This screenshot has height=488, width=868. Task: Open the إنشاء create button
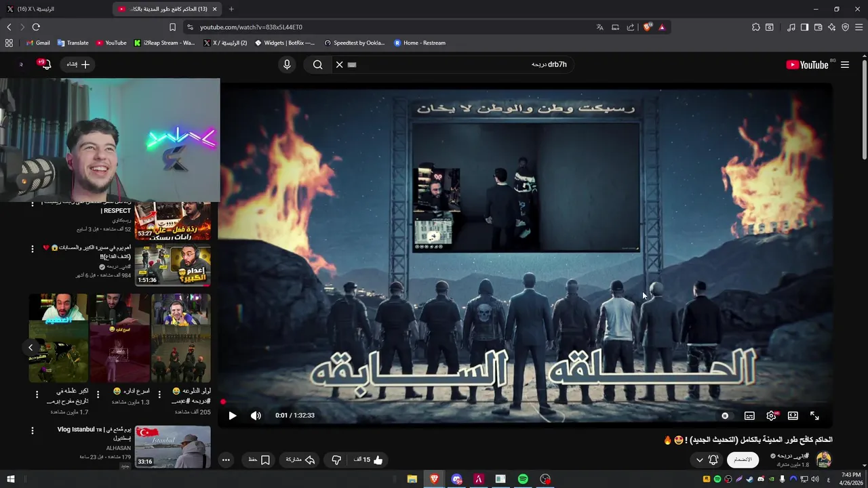tap(78, 64)
